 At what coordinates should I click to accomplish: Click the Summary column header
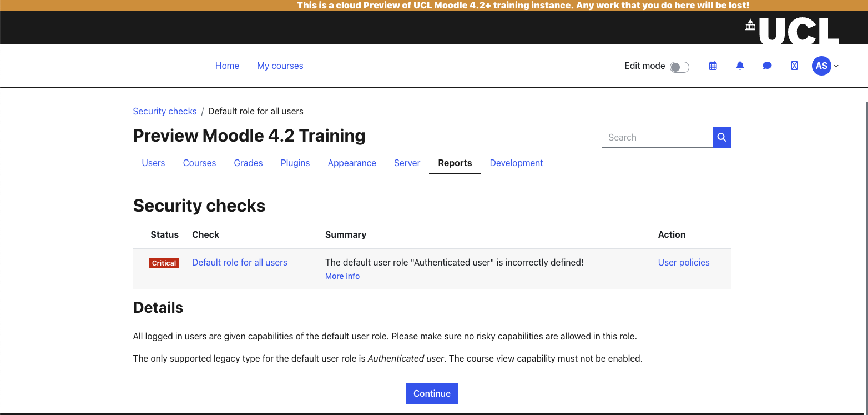346,234
